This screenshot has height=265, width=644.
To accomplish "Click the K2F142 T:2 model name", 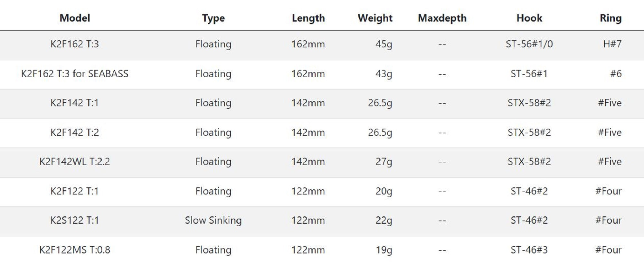I will coord(75,133).
